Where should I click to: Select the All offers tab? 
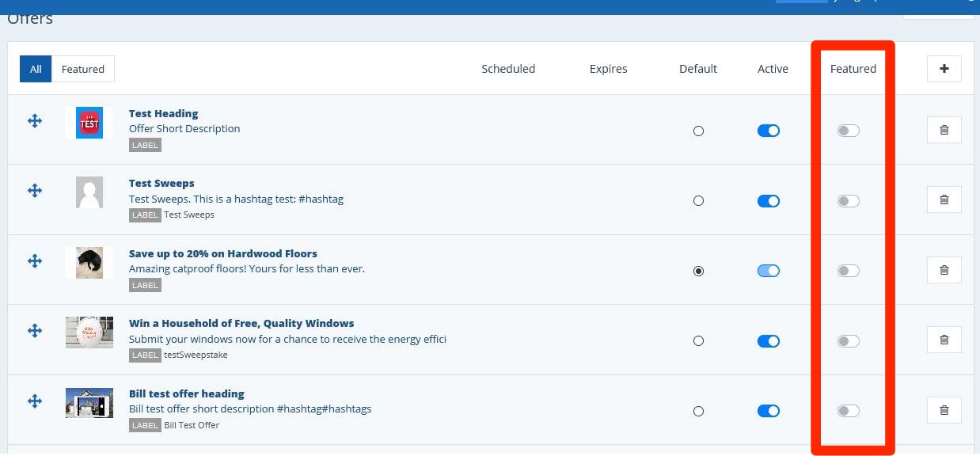36,69
